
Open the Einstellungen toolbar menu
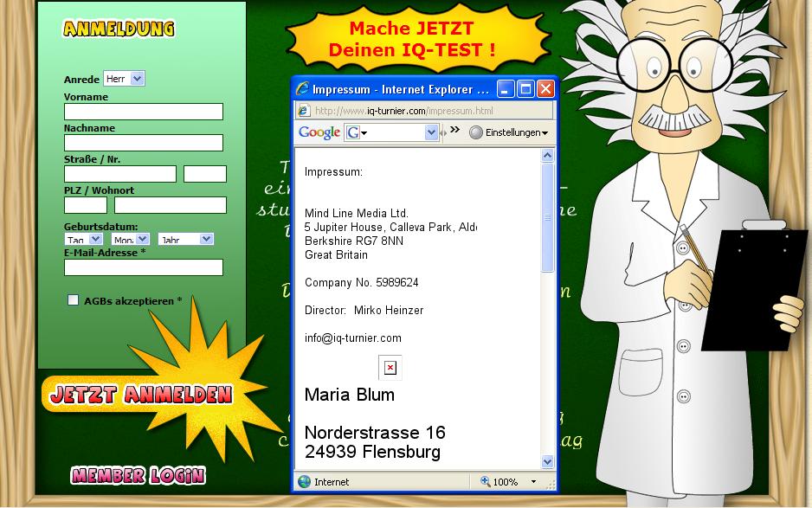pyautogui.click(x=509, y=132)
